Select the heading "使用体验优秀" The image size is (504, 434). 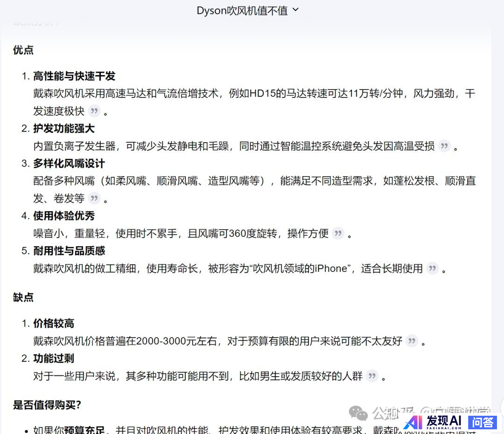pos(64,216)
